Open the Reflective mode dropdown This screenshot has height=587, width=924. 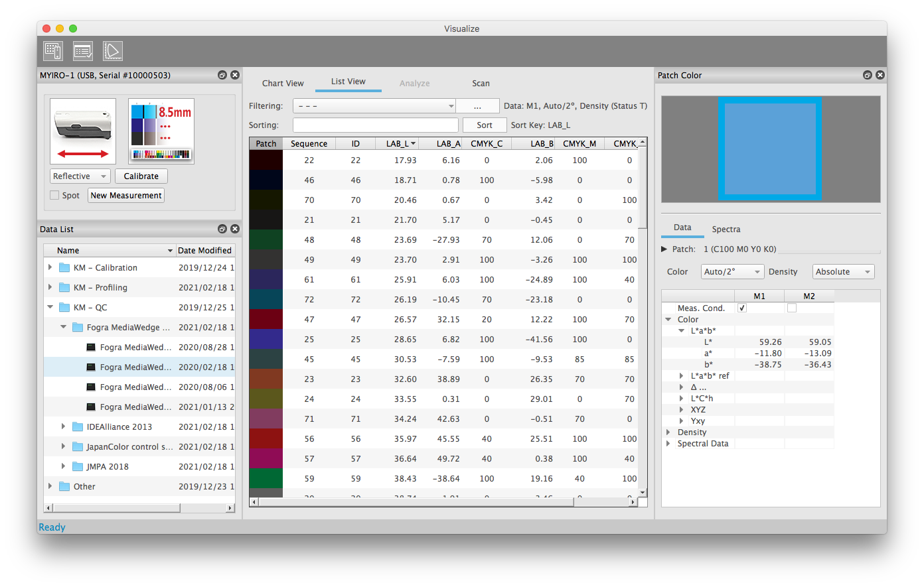(x=80, y=176)
